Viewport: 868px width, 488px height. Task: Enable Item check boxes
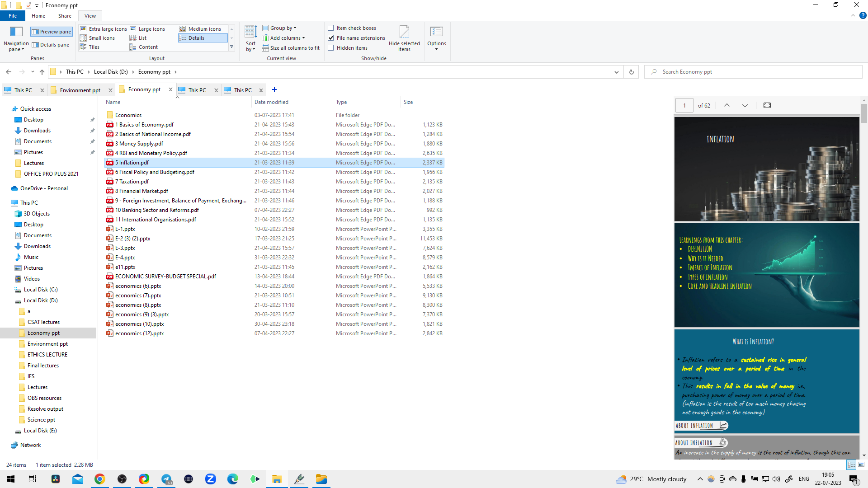point(331,28)
